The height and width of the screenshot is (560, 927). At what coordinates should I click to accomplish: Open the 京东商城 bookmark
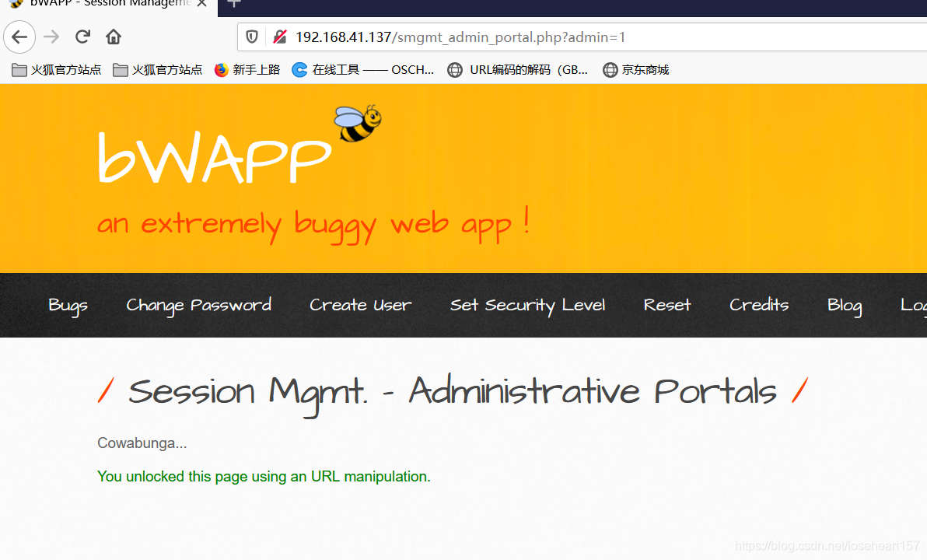(x=635, y=70)
